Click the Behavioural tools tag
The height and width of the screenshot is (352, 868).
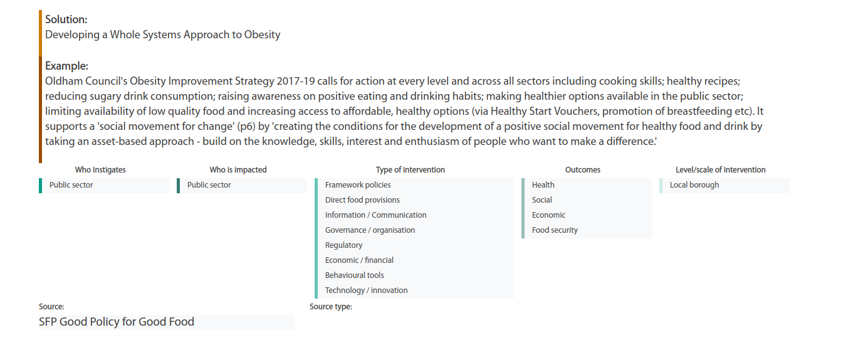(414, 275)
